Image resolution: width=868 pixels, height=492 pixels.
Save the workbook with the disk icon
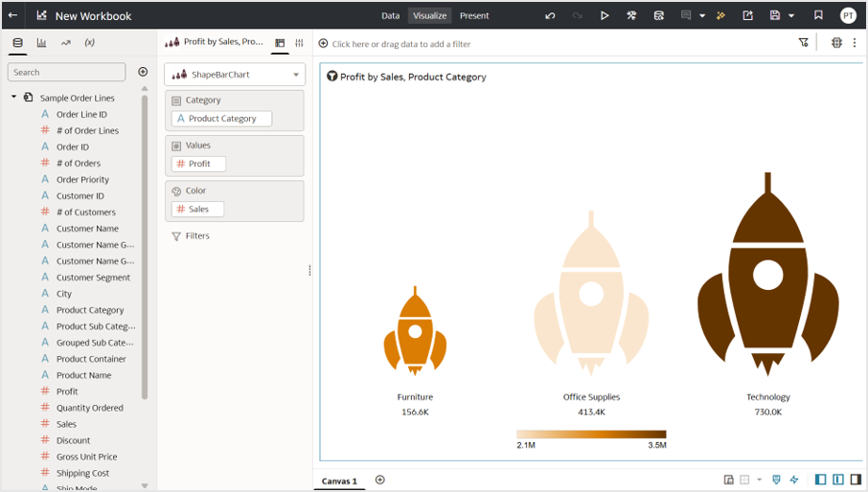point(775,15)
